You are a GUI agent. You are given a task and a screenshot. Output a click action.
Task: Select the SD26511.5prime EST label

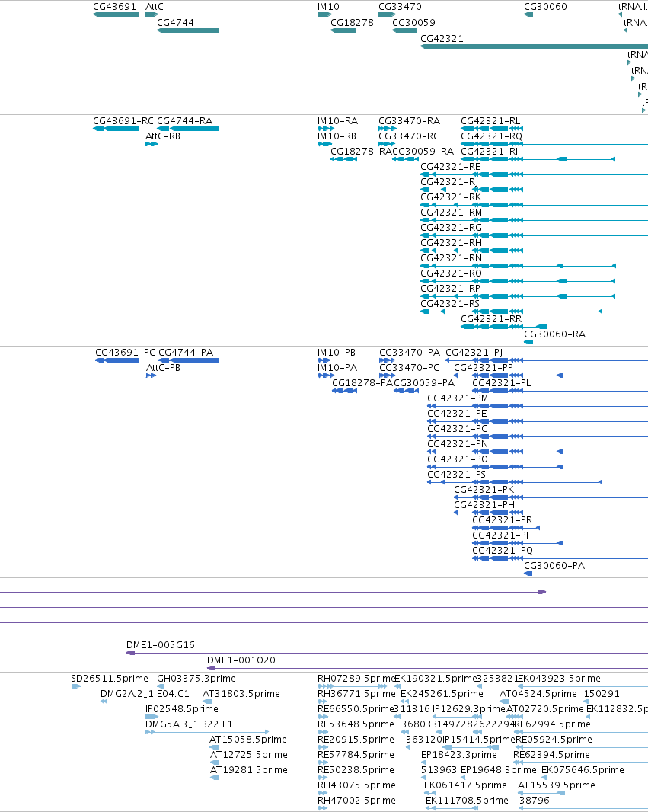click(110, 679)
